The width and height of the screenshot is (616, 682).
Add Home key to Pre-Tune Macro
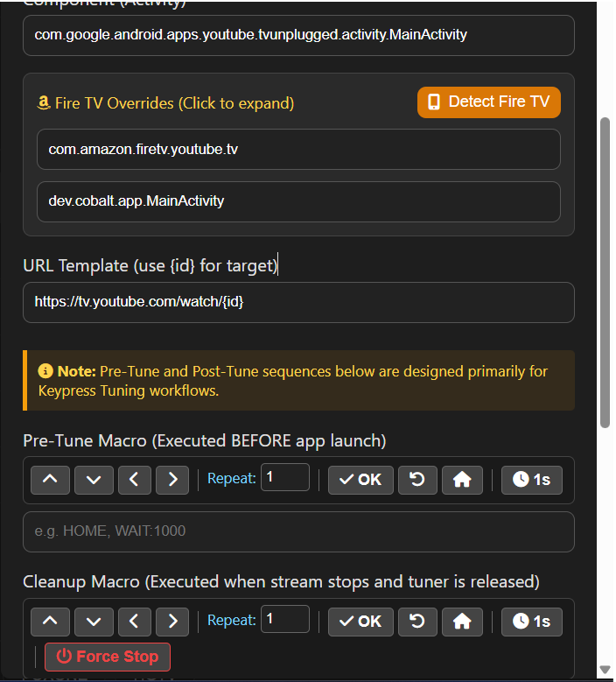click(x=462, y=480)
